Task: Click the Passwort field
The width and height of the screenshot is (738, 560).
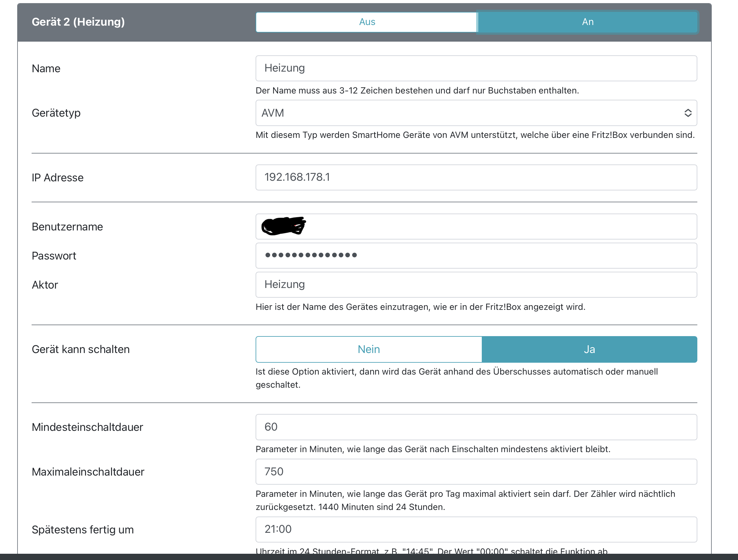Action: click(476, 255)
